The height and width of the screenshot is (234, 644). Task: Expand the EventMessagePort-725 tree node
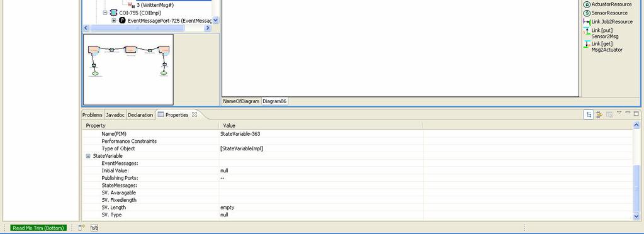click(114, 20)
